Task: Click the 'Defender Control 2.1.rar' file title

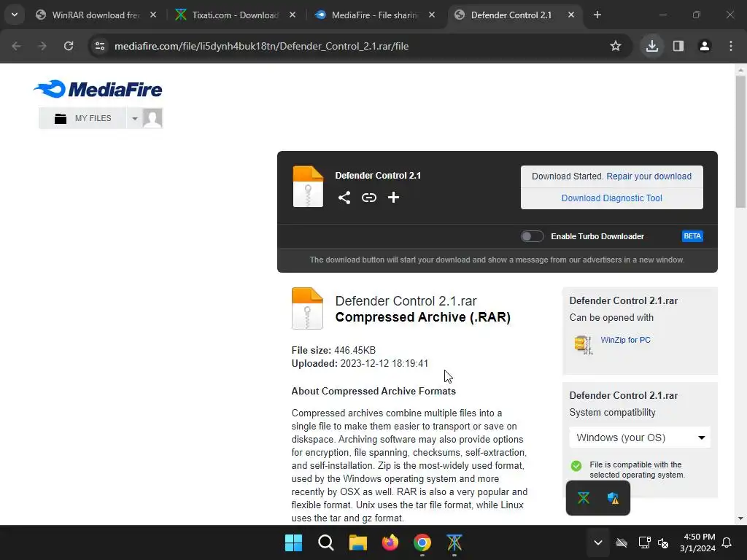Action: click(x=406, y=301)
